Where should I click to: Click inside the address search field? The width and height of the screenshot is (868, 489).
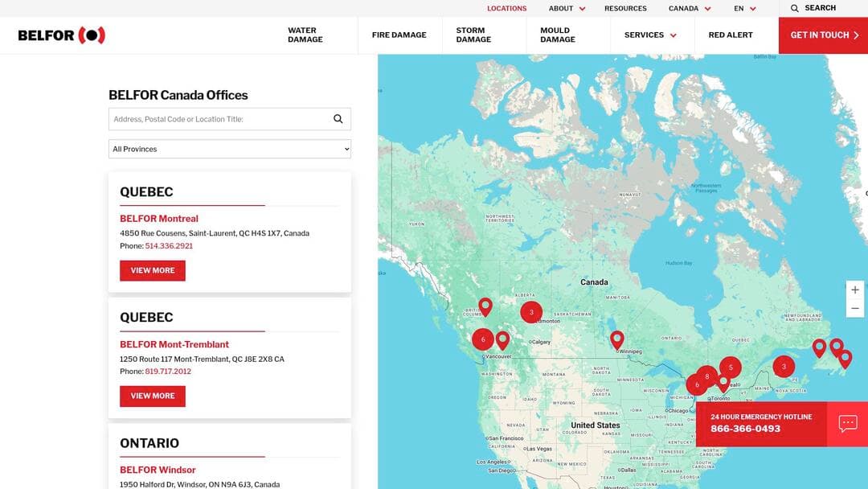pos(217,118)
